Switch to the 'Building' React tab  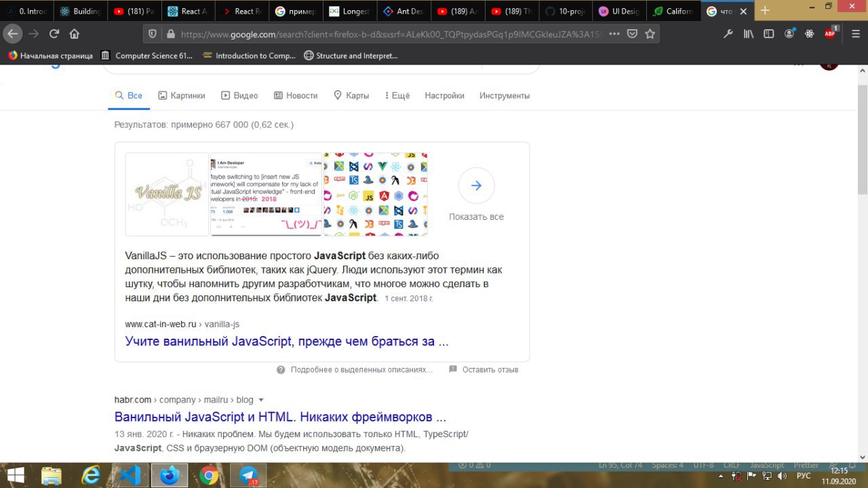pos(80,11)
